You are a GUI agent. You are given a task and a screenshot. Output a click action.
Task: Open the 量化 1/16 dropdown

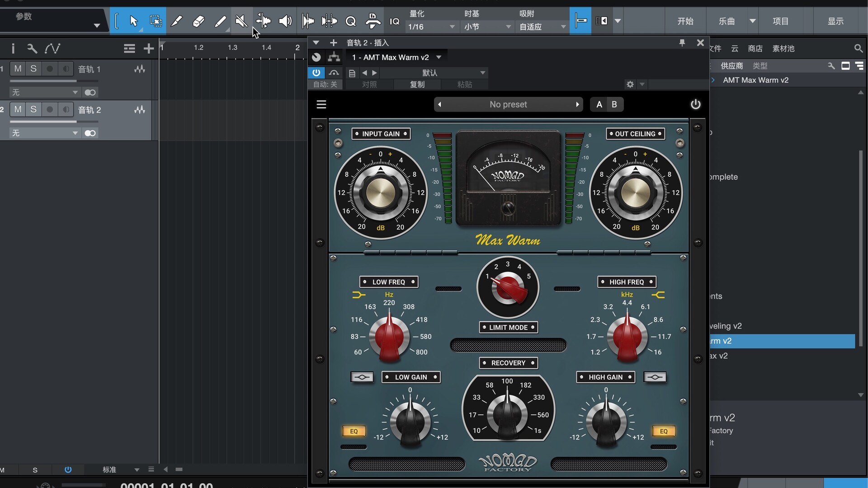click(431, 27)
